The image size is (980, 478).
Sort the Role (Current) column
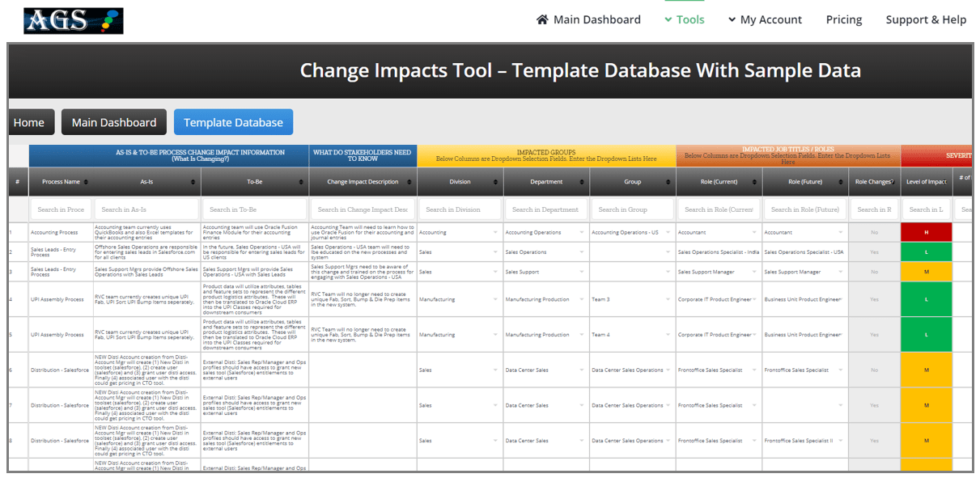coord(753,181)
